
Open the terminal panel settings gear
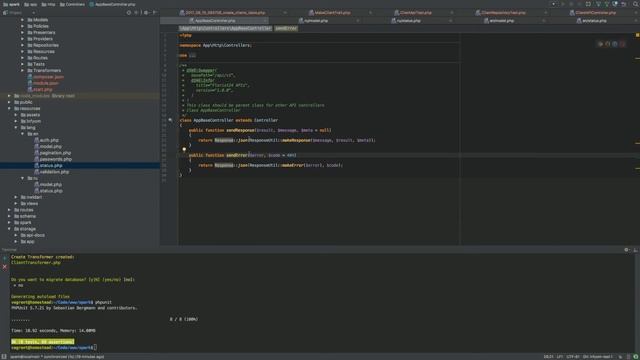point(627,250)
